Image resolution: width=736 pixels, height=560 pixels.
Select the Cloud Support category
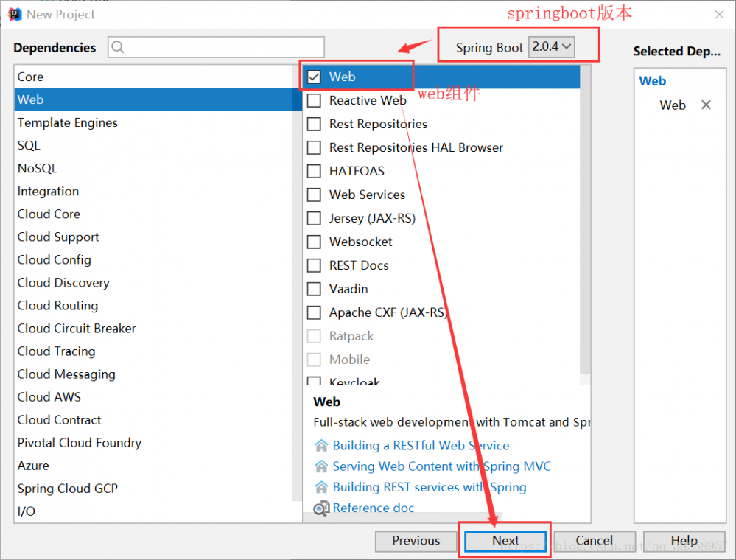[x=153, y=237]
